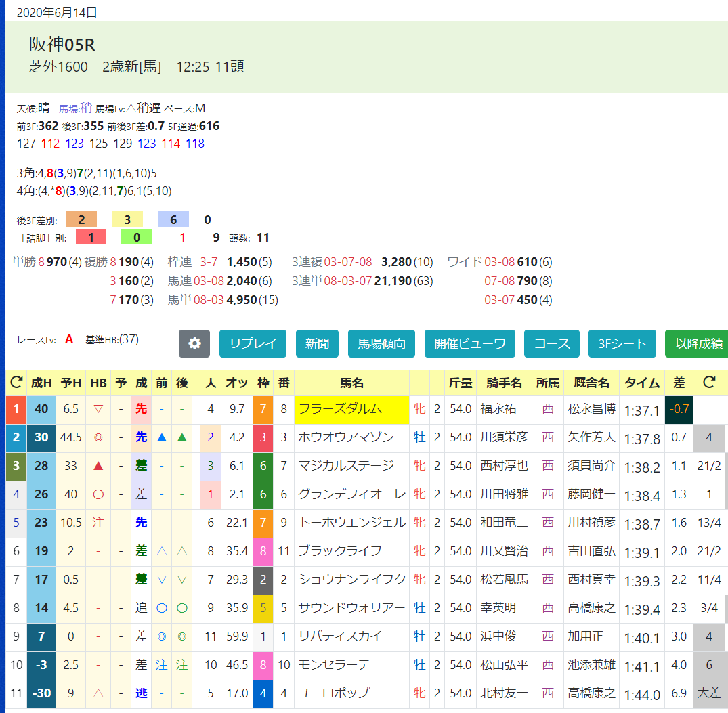Click jockey 川田将雅
Image resolution: width=728 pixels, height=713 pixels.
point(504,494)
